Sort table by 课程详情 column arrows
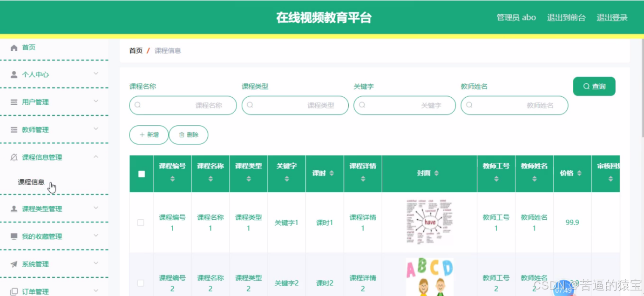644x296 pixels. coord(363,179)
